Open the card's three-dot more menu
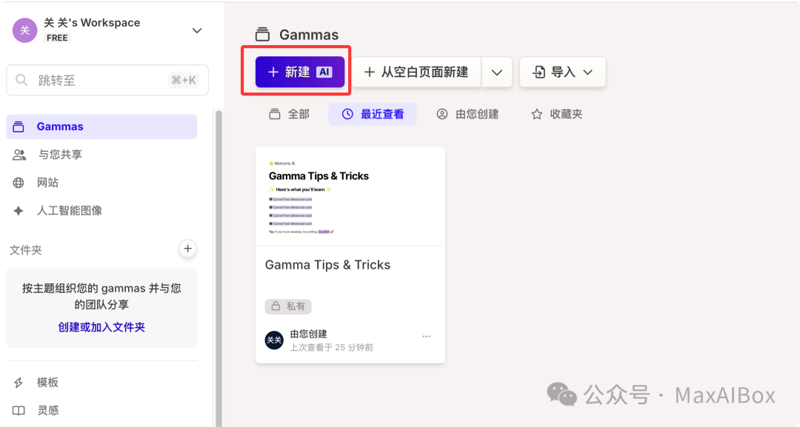The width and height of the screenshot is (800, 427). pyautogui.click(x=427, y=336)
